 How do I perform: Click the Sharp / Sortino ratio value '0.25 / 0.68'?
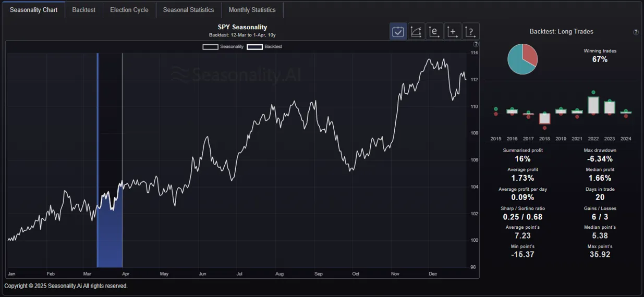point(523,216)
